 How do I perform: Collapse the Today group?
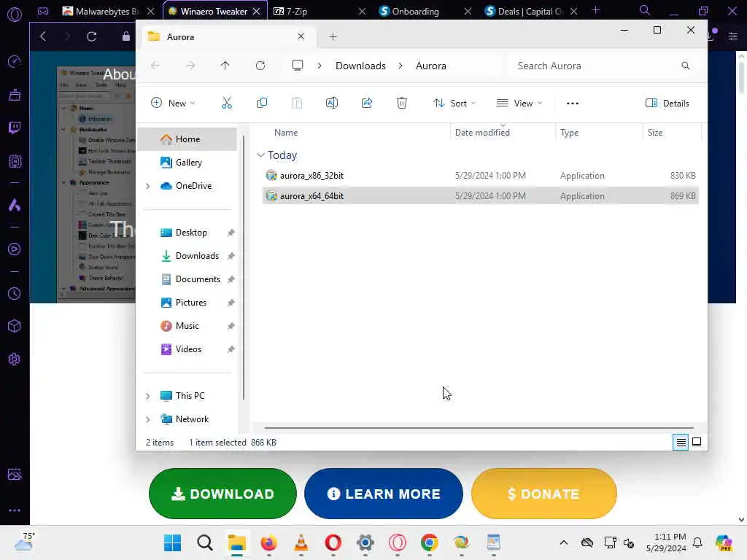260,155
